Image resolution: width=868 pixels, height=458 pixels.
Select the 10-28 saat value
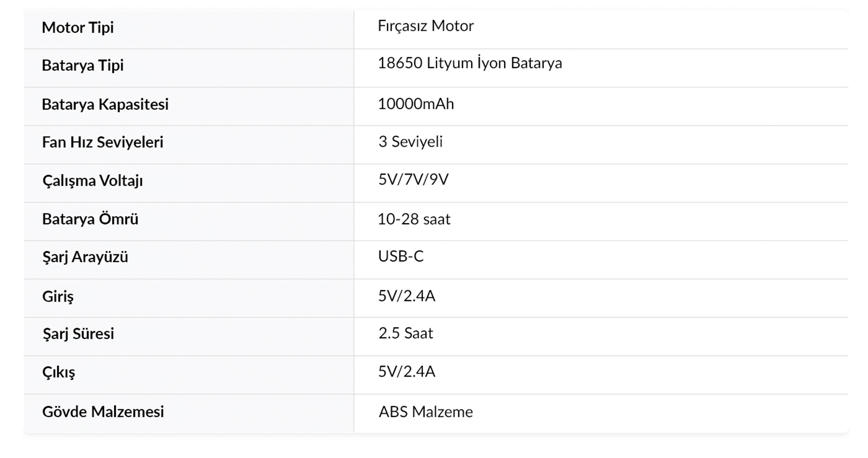(x=414, y=219)
